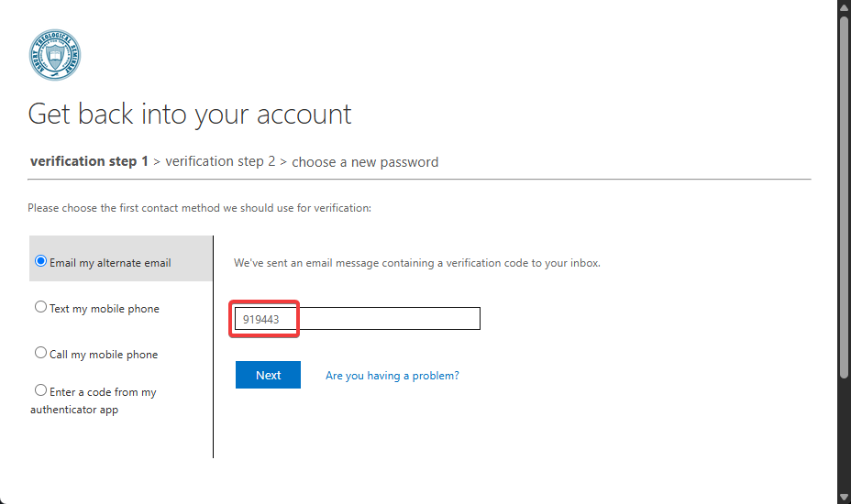This screenshot has width=851, height=504.
Task: Click the scrollbar down arrow
Action: (x=844, y=496)
